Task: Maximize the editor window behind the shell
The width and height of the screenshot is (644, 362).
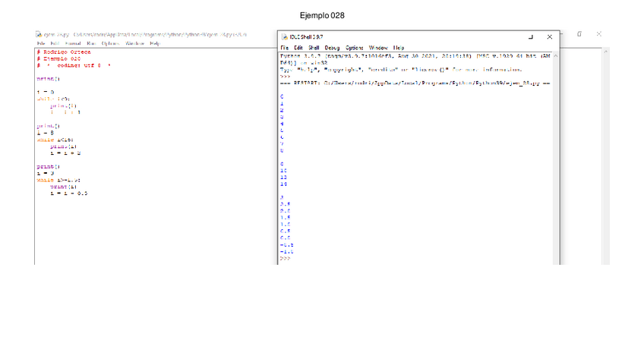Action: tap(579, 34)
